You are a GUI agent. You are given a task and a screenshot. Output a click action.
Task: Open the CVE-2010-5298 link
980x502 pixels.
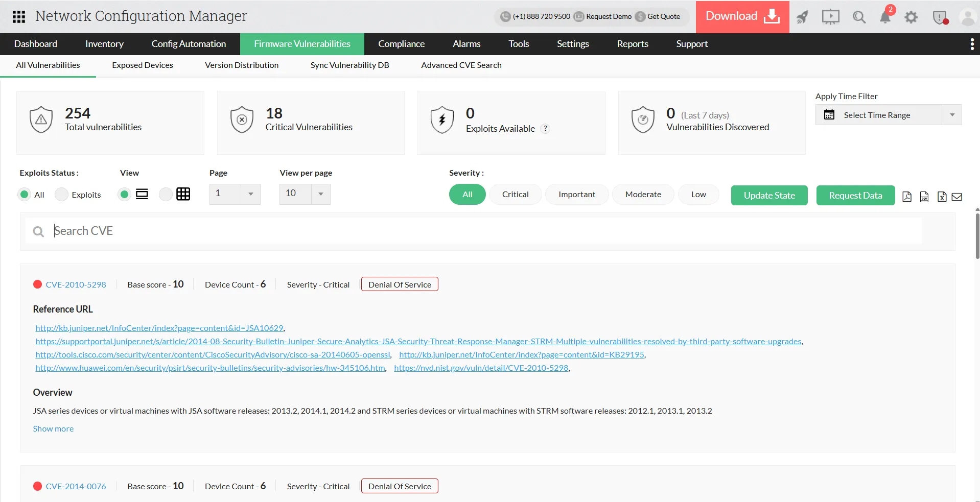(76, 285)
